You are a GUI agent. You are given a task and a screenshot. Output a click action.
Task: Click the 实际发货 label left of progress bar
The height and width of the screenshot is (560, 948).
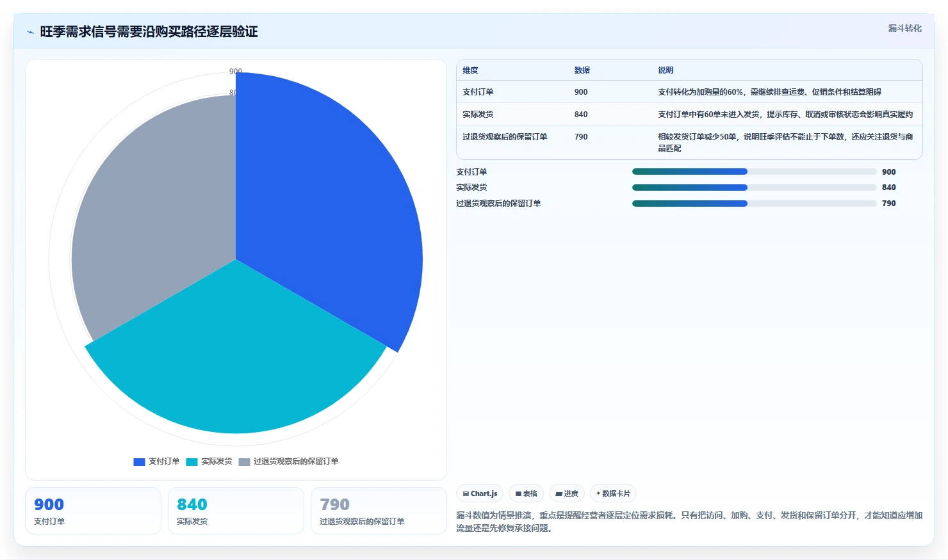coord(471,188)
